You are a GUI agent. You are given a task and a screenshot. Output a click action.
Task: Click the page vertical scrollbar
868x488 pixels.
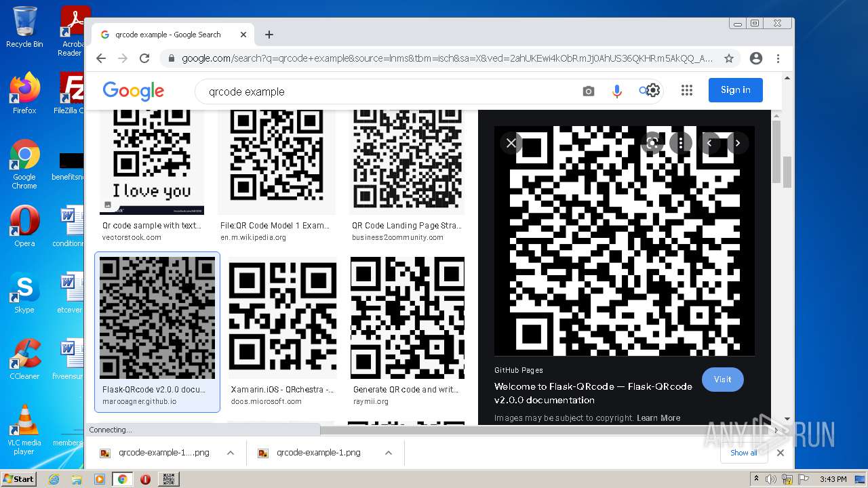(787, 171)
